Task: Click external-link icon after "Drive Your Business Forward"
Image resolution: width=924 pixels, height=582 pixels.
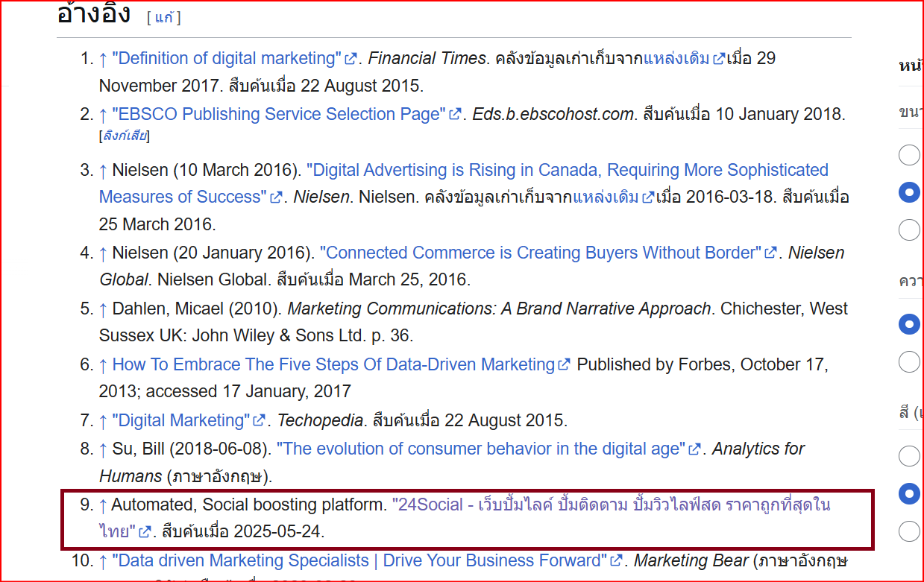Action: click(617, 561)
